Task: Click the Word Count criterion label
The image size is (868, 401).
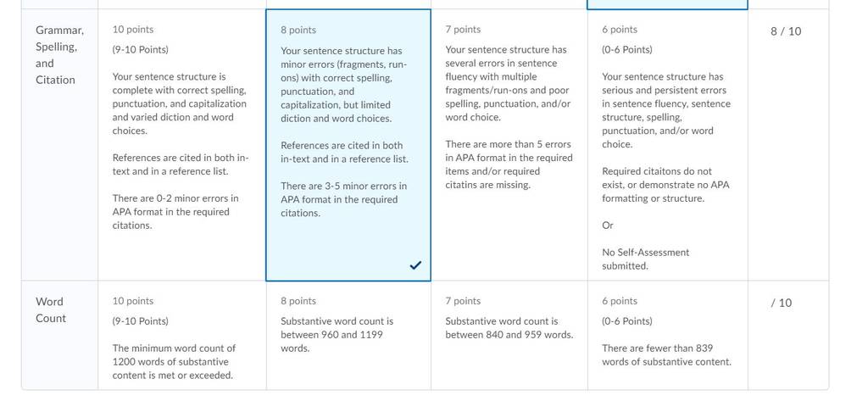Action: tap(50, 309)
